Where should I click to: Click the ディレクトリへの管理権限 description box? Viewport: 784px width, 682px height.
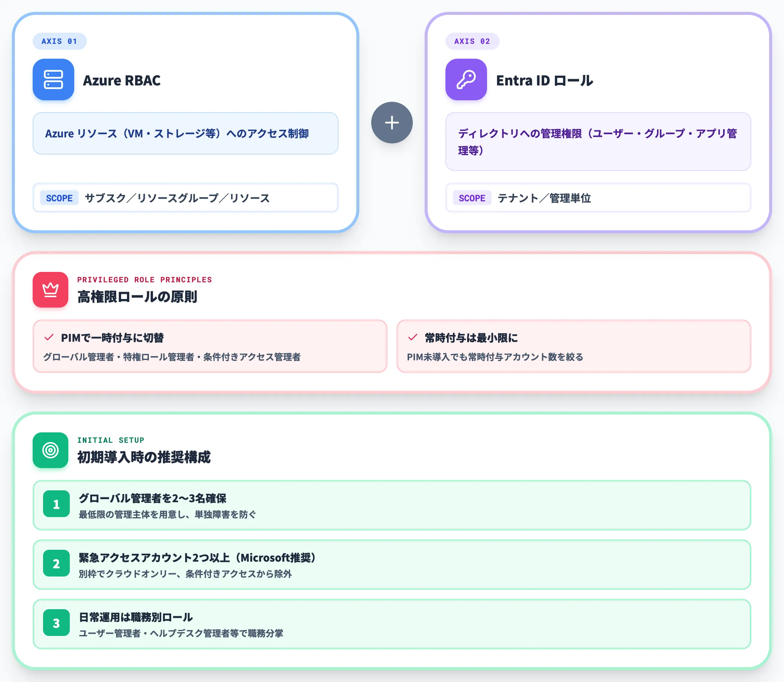598,142
